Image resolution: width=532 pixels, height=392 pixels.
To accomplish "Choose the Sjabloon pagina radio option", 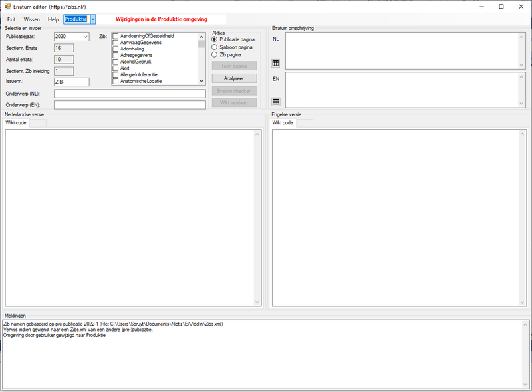I will (x=214, y=47).
